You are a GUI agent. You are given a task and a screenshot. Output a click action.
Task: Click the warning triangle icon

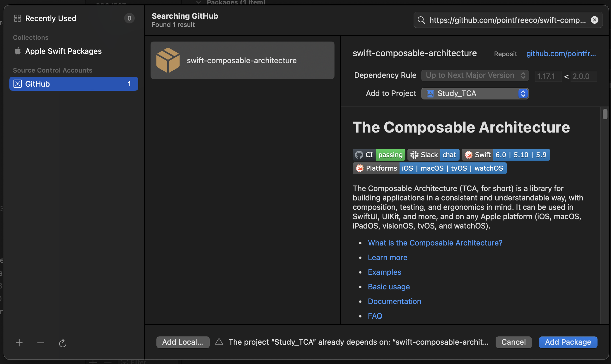pos(219,342)
